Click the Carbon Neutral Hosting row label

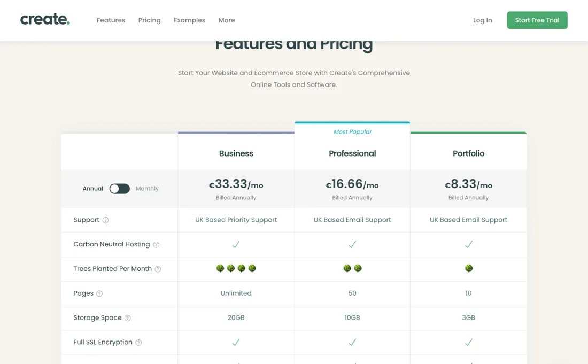click(x=111, y=244)
